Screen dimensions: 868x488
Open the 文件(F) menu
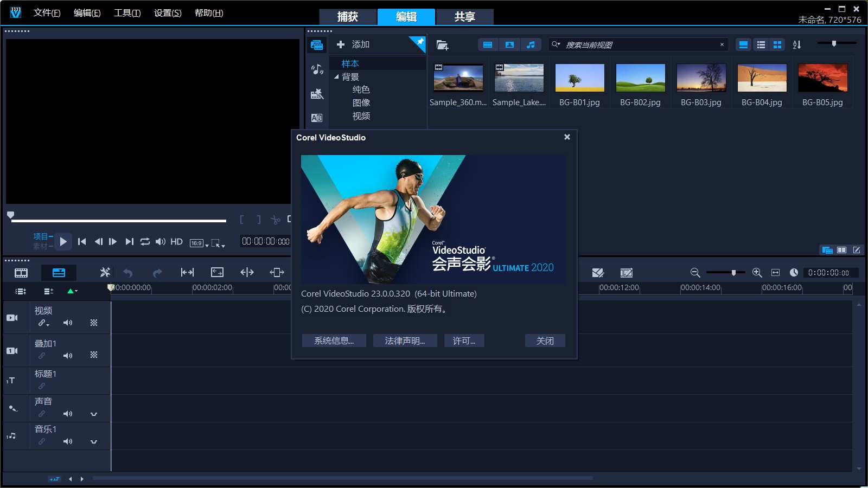[47, 13]
